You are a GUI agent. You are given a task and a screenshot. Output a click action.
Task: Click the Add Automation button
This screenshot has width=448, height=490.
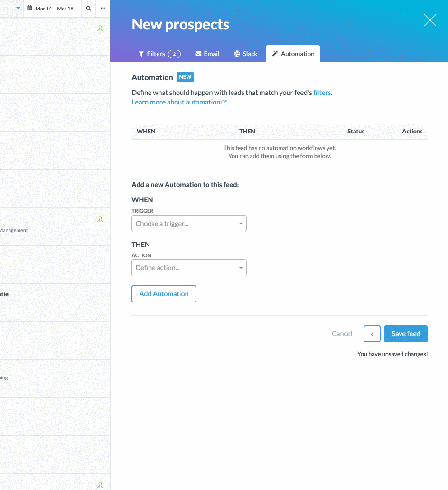pyautogui.click(x=164, y=293)
